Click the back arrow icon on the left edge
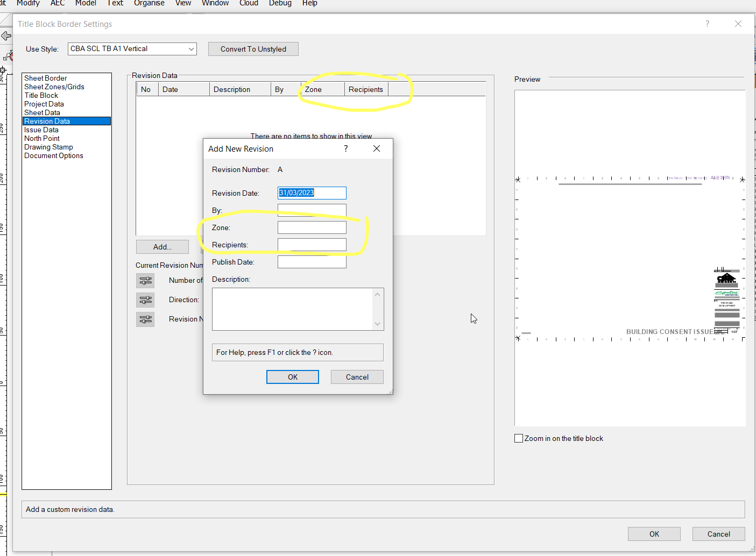Image resolution: width=756 pixels, height=556 pixels. pyautogui.click(x=6, y=35)
